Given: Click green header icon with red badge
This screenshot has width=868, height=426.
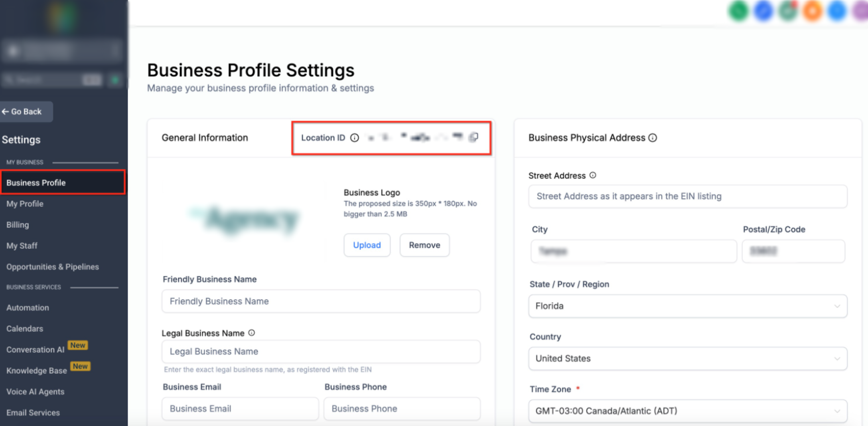Looking at the screenshot, I should [788, 10].
